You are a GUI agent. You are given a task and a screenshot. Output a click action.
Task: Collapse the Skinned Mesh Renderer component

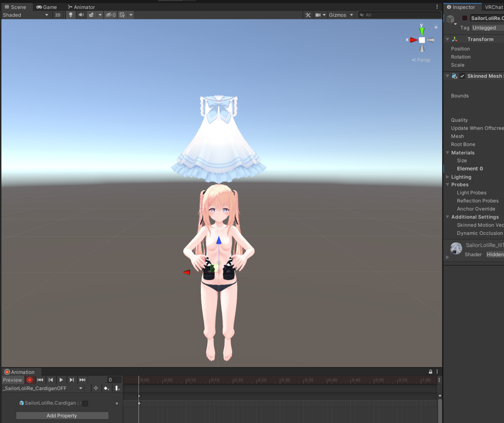coord(448,76)
